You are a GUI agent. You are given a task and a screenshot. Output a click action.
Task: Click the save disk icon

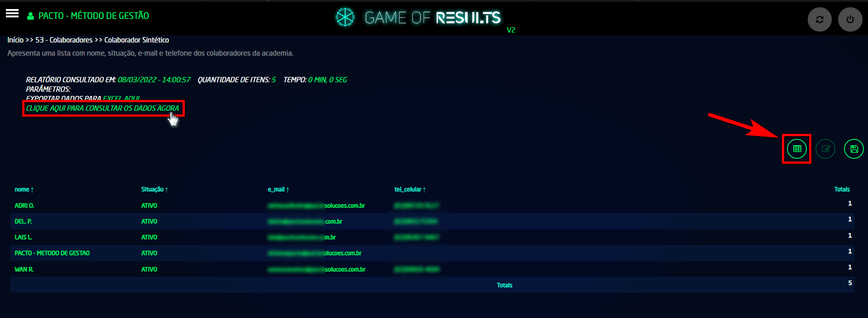point(854,149)
